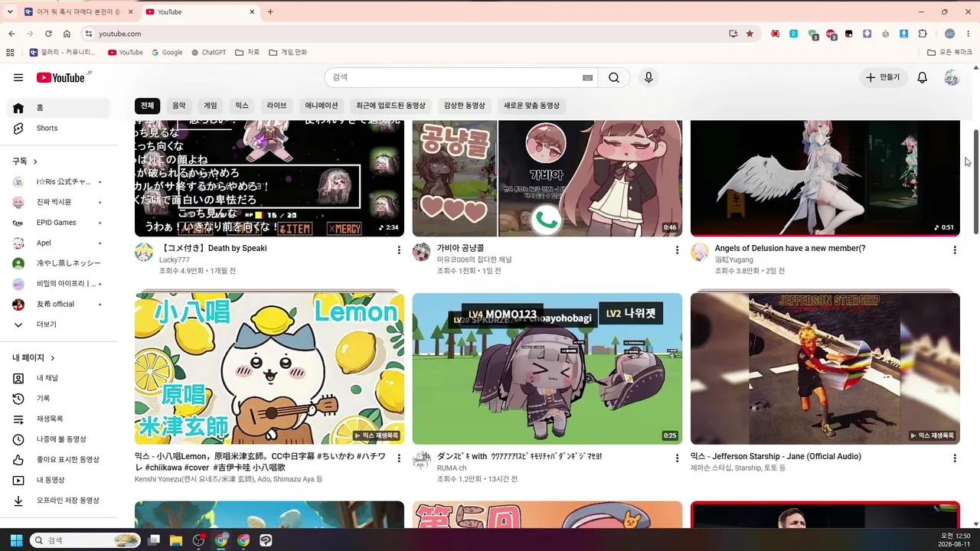The image size is (980, 551).
Task: Open File Explorer from the taskbar
Action: tap(175, 540)
